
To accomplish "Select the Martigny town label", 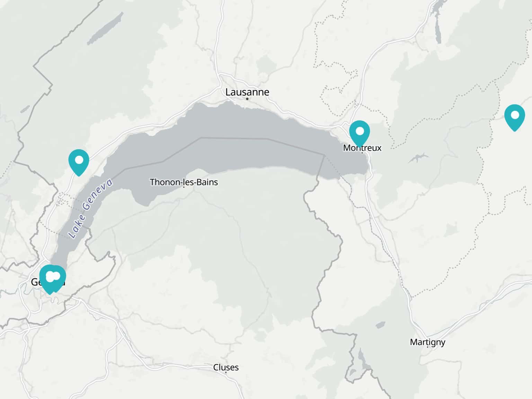I will click(x=428, y=342).
